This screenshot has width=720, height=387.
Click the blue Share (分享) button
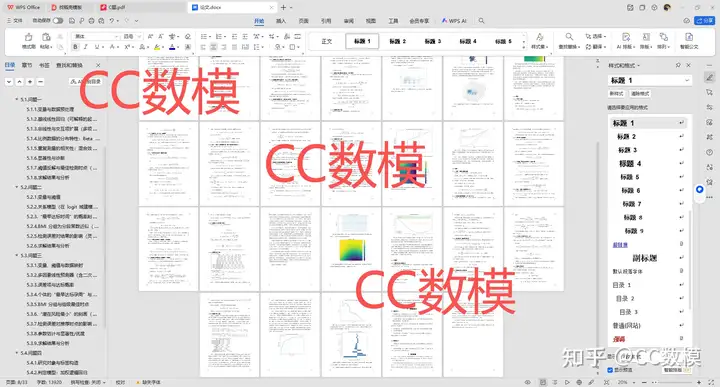705,21
